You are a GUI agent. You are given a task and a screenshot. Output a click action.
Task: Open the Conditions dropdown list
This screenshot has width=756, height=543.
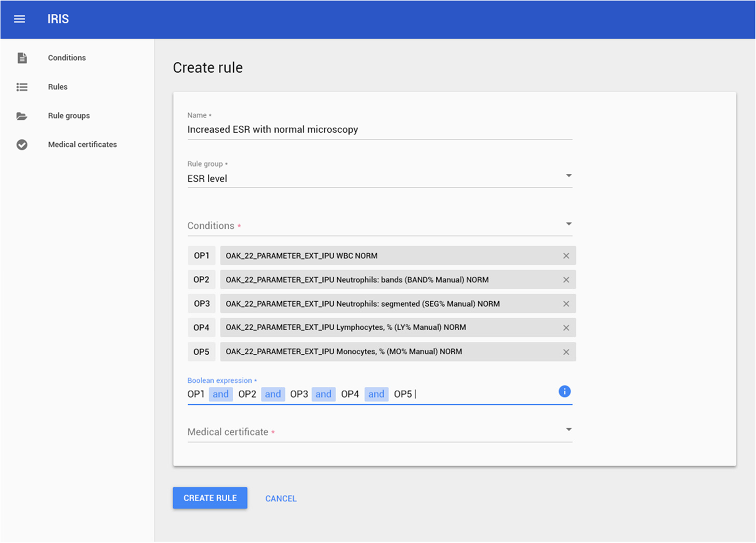(x=568, y=224)
